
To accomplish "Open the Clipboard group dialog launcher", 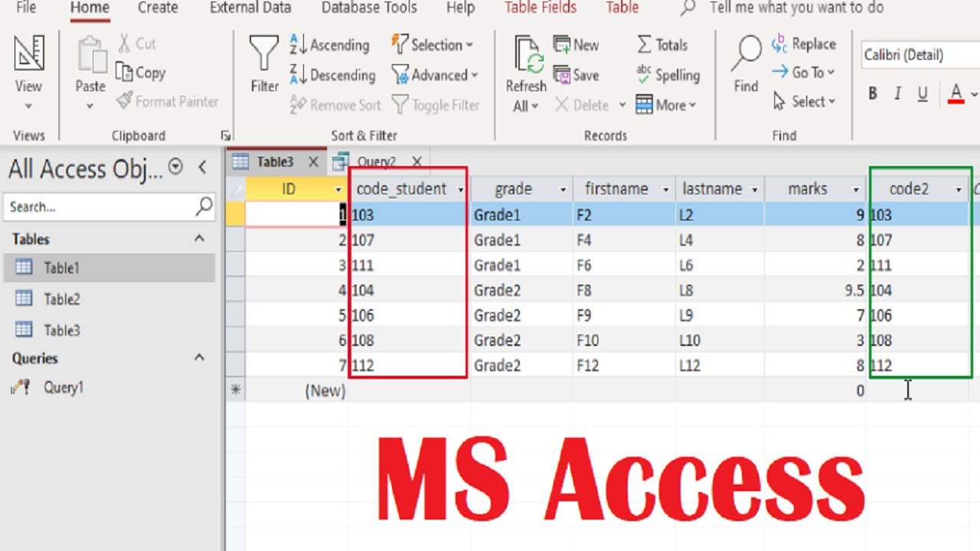I will [x=226, y=135].
